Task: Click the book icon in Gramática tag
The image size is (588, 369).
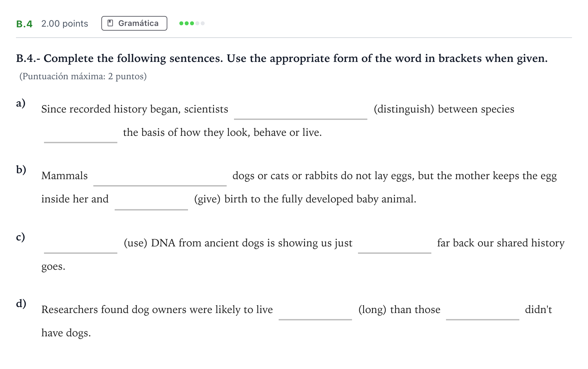Action: 110,23
